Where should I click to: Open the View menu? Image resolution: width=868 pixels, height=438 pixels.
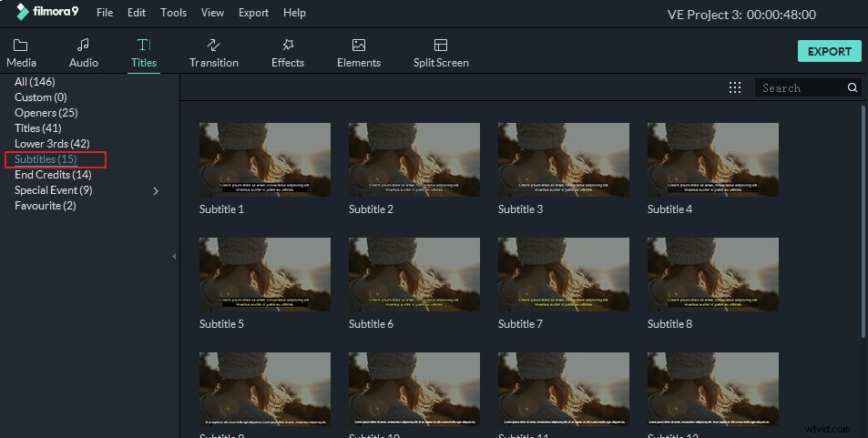(212, 12)
